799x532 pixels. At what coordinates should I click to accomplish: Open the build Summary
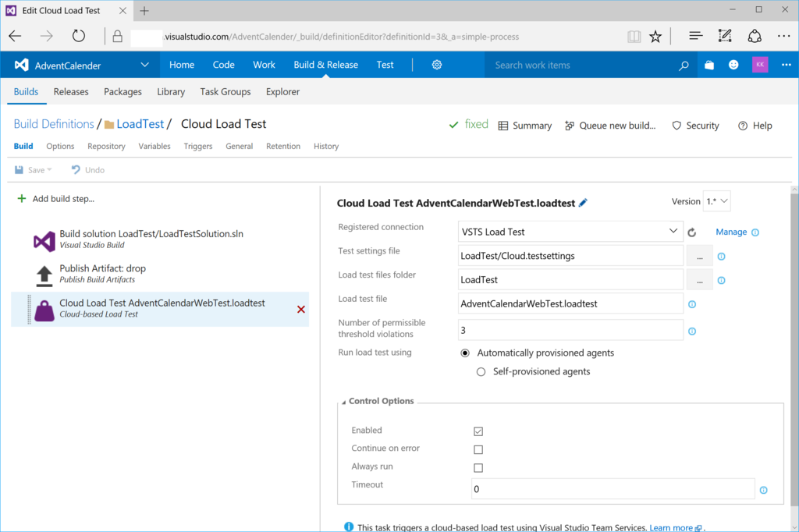525,126
